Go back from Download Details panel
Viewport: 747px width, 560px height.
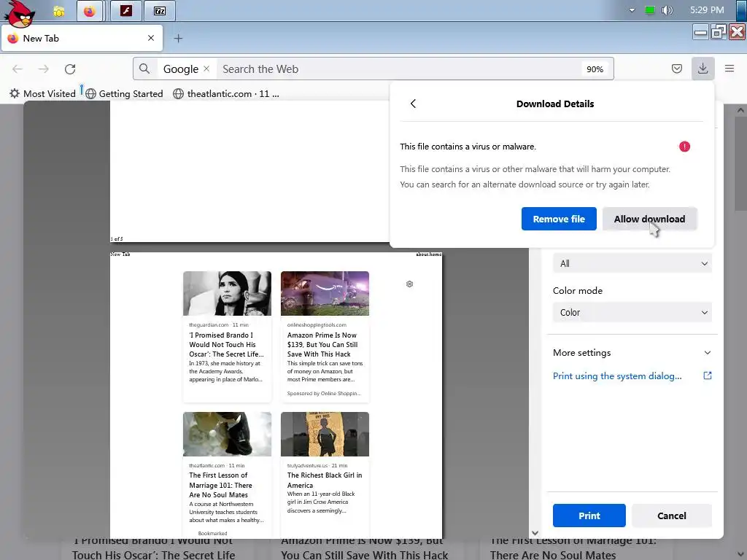point(413,104)
